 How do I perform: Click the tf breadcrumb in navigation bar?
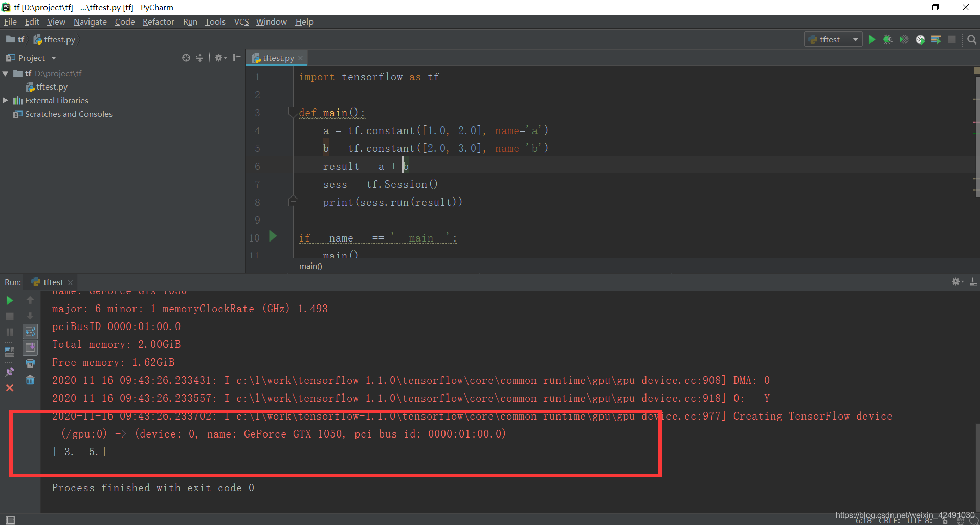point(16,39)
